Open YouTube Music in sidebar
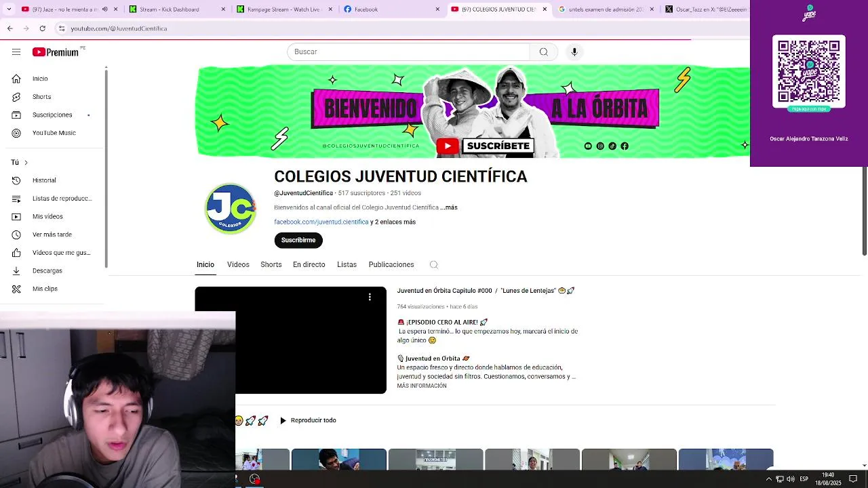 53,133
